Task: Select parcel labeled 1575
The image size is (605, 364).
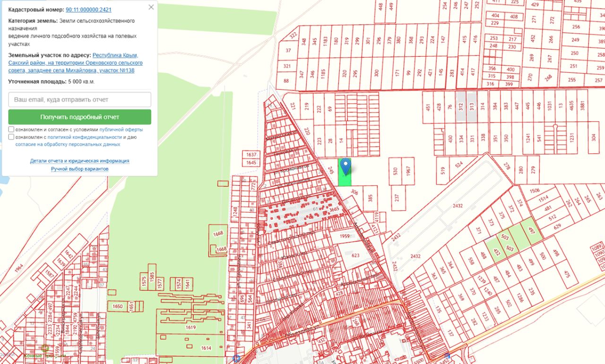Action: 144,281
